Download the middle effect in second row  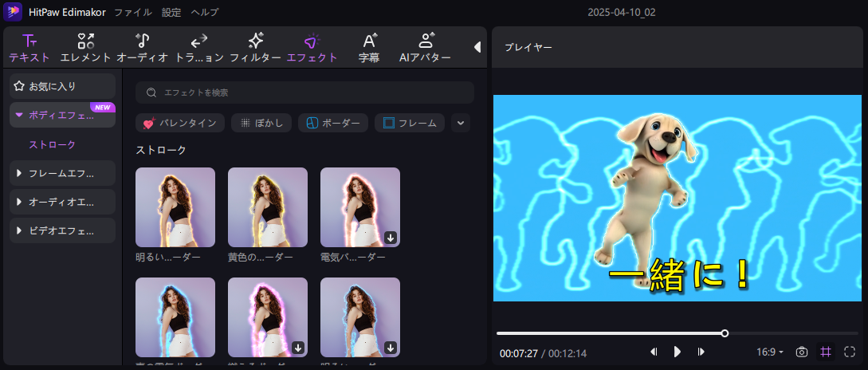tap(298, 348)
